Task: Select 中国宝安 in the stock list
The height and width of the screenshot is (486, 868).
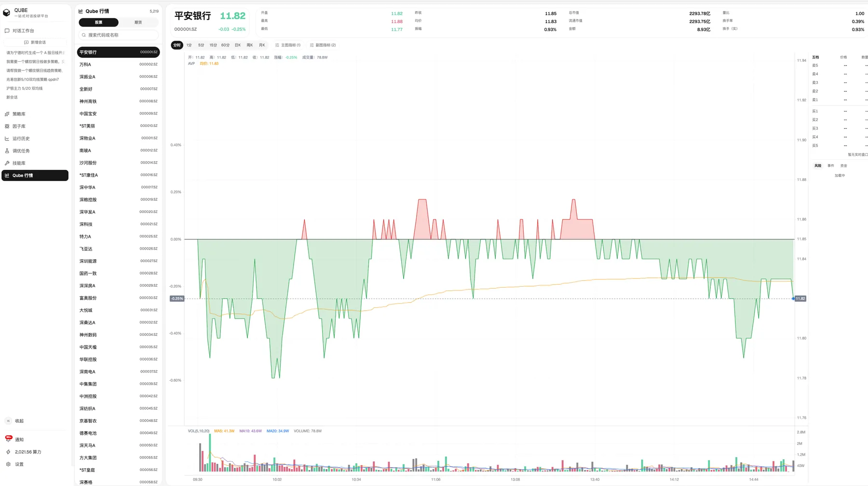Action: 119,114
